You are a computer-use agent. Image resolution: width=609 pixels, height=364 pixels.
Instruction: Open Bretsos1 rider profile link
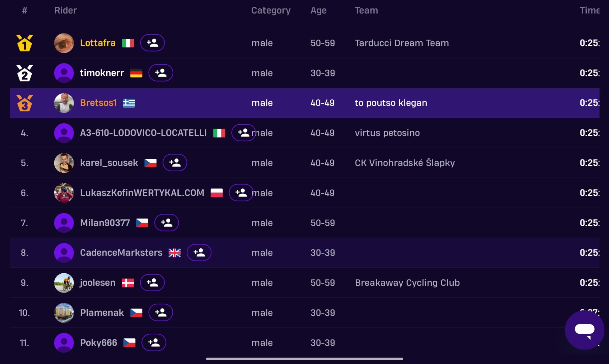click(x=98, y=103)
